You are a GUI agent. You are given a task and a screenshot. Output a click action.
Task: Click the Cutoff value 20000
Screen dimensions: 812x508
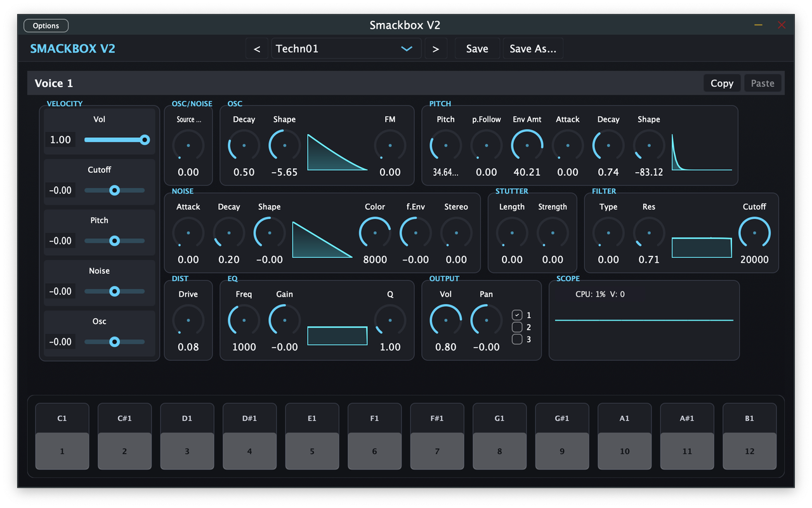[754, 260]
